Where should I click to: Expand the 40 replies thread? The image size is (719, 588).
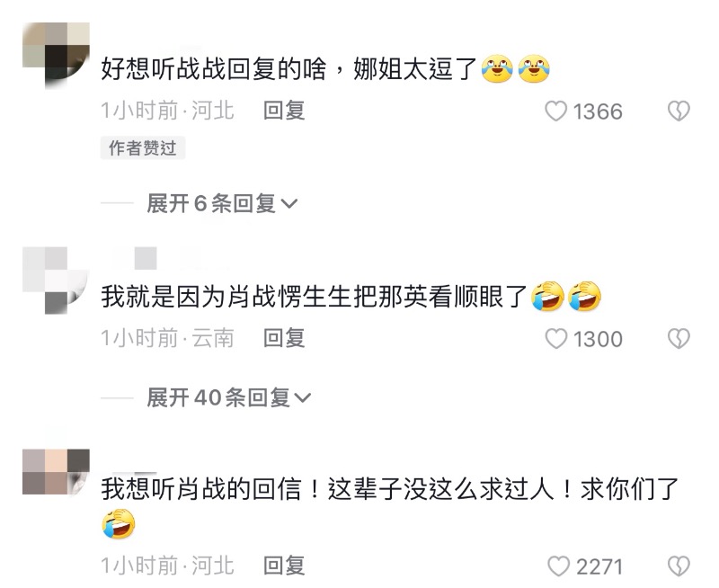coord(229,397)
